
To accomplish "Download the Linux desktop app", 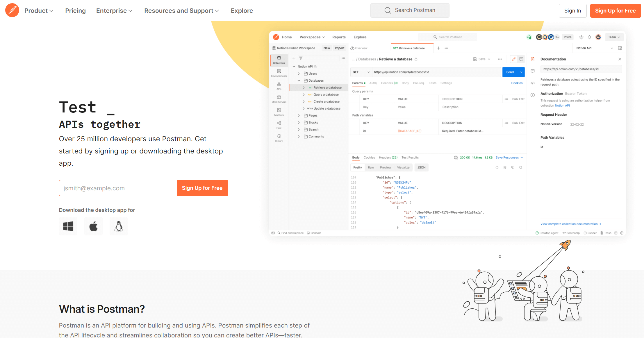I will click(x=119, y=226).
